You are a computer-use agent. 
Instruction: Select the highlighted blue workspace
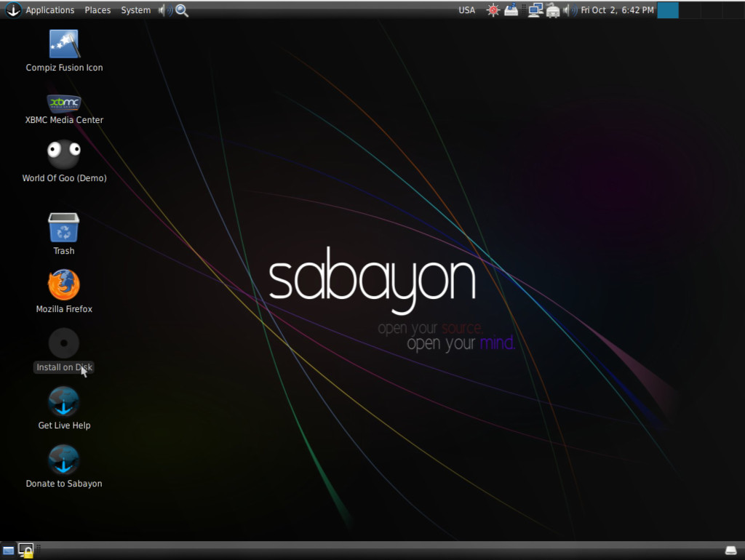668,10
